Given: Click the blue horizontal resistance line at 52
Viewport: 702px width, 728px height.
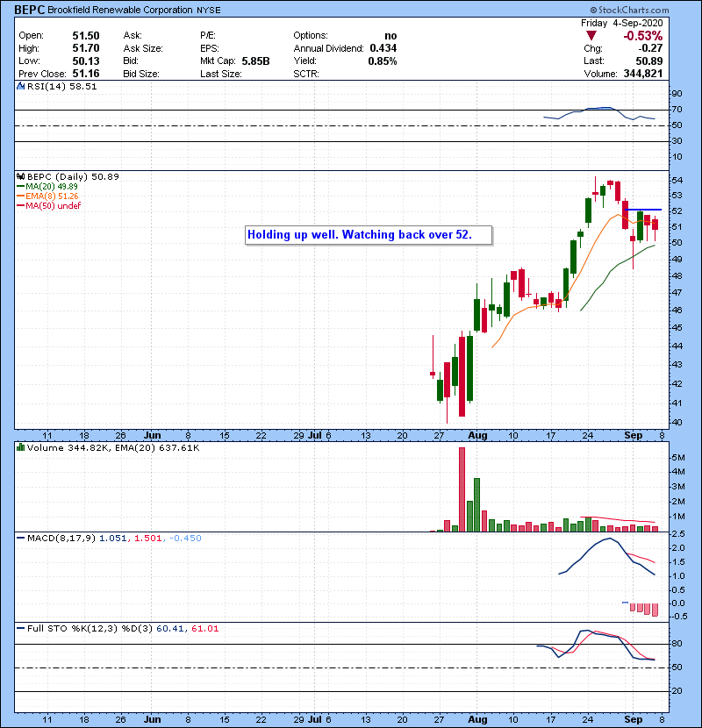Looking at the screenshot, I should click(x=642, y=210).
